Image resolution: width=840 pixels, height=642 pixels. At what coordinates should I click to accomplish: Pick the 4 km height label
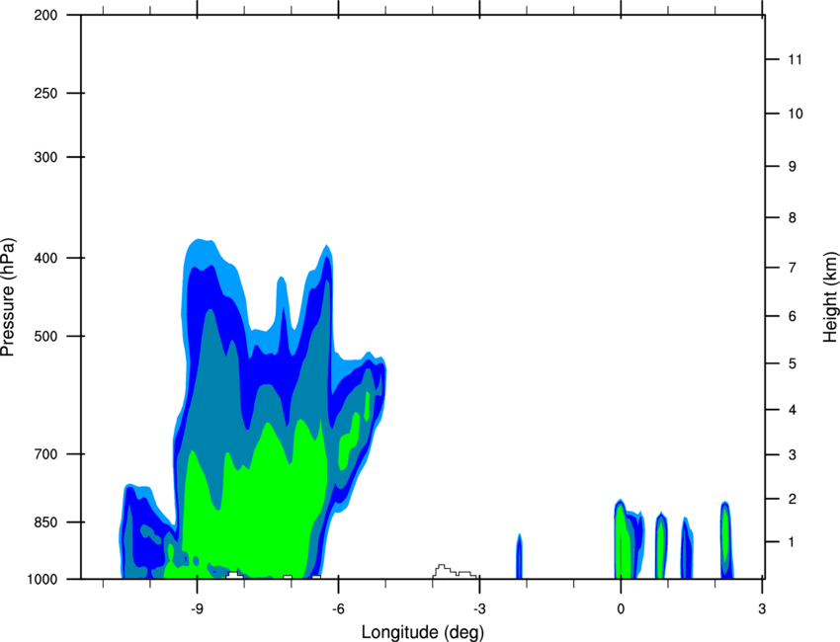click(793, 410)
